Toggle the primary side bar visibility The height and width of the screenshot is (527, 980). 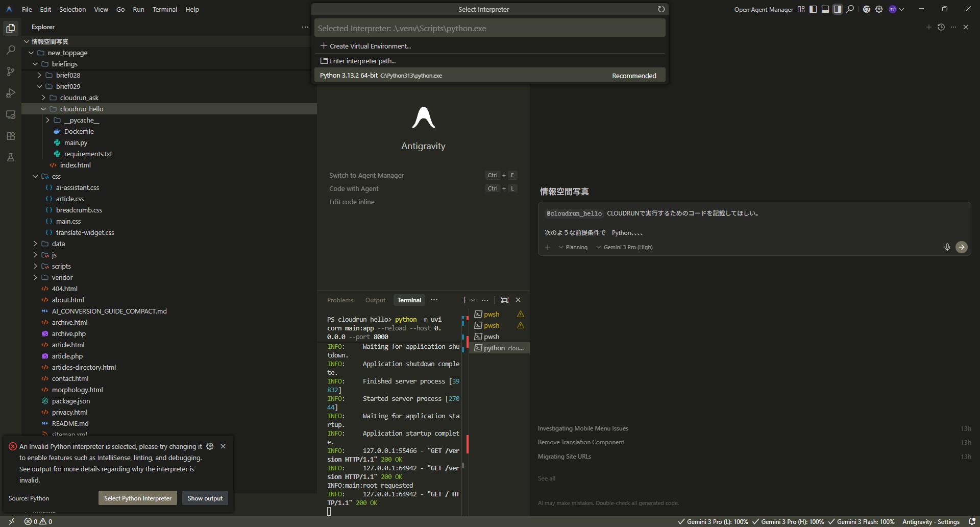813,9
